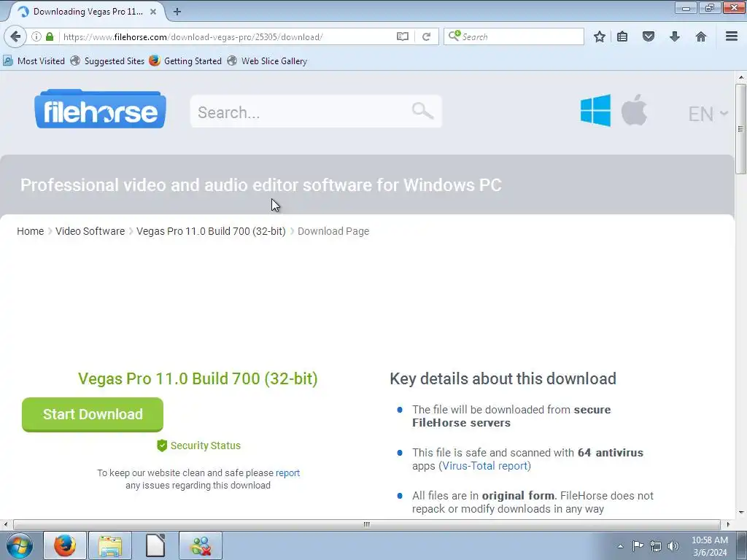Click the network tray icon
The height and width of the screenshot is (560, 747).
click(656, 546)
